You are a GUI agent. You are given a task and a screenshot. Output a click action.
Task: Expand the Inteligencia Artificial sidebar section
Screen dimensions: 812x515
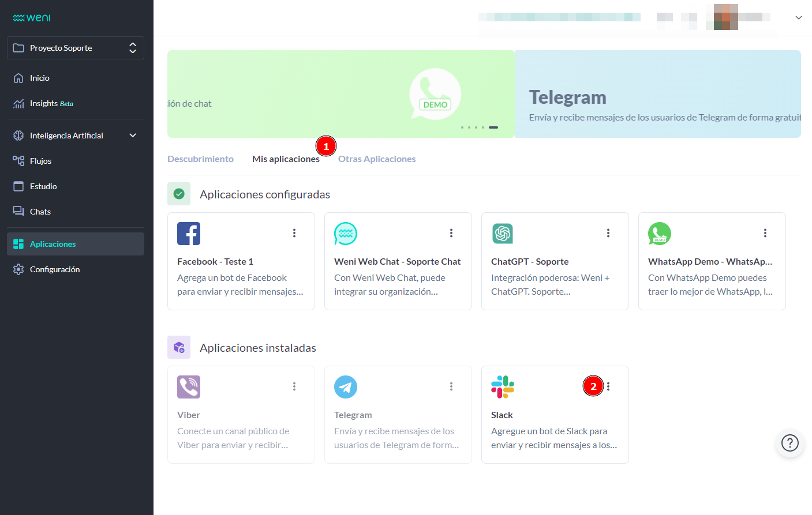pyautogui.click(x=133, y=135)
